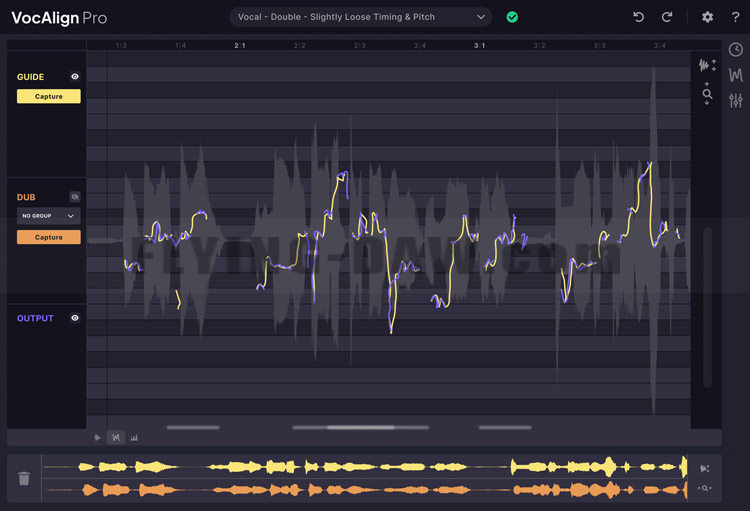Capture the GUIDE audio
Screen dimensions: 750x511
[x=49, y=96]
